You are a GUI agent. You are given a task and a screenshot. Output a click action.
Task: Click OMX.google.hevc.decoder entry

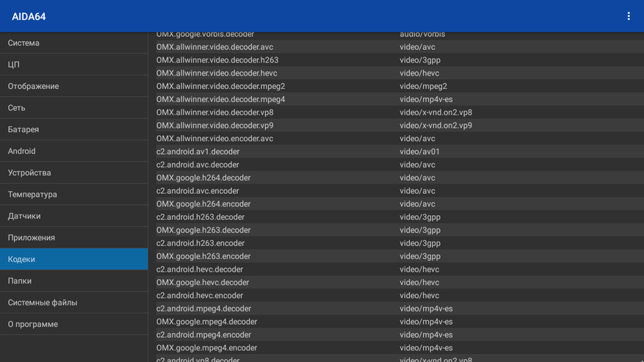pyautogui.click(x=400, y=283)
